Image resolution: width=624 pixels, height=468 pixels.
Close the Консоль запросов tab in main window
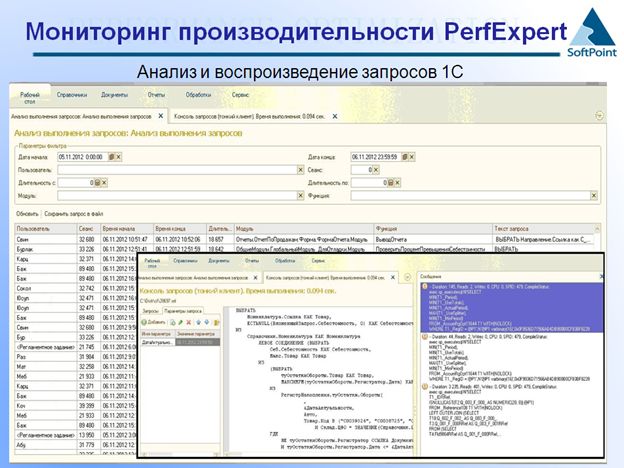(x=335, y=116)
